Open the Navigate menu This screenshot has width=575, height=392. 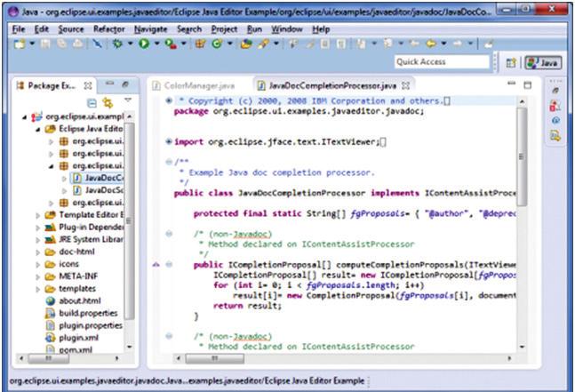coord(150,29)
